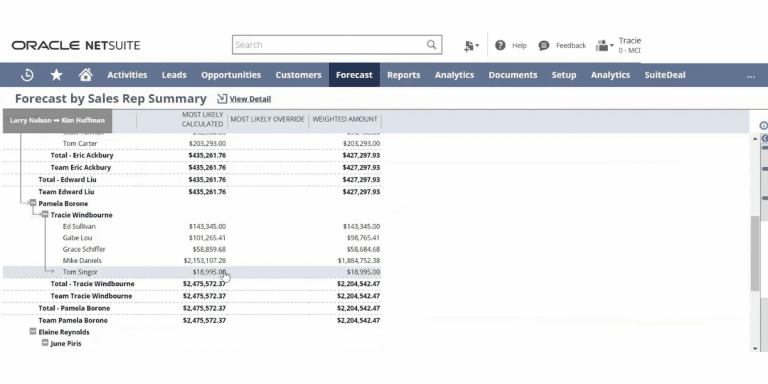Click the Oracle NetSuite logo

coord(76,46)
